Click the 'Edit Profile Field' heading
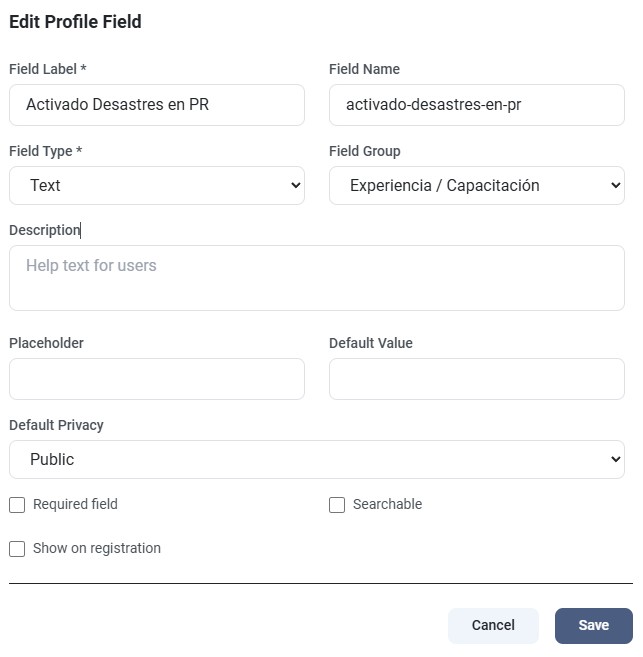This screenshot has width=643, height=657. [x=75, y=21]
